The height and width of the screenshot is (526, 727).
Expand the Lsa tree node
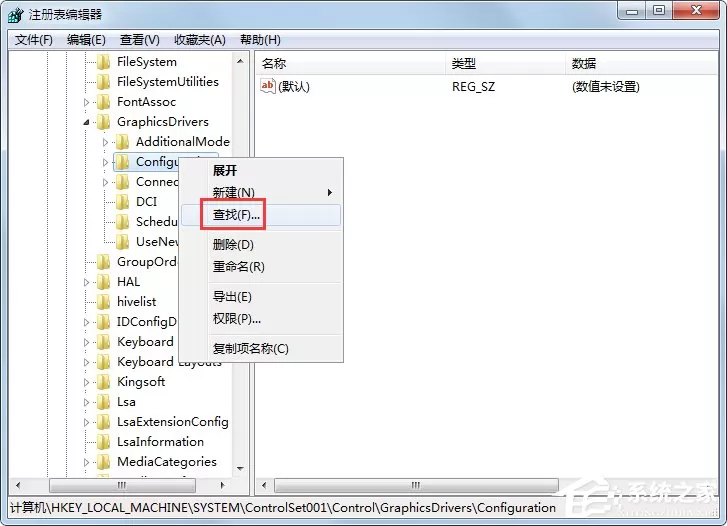tap(86, 402)
